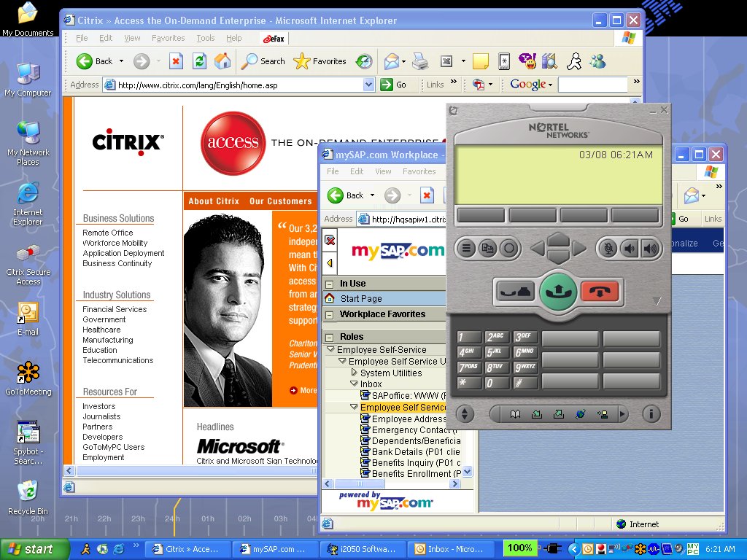Screen dimensions: 747x560
Task: Dial key 5 JKL on softphone keypad
Action: [x=496, y=353]
